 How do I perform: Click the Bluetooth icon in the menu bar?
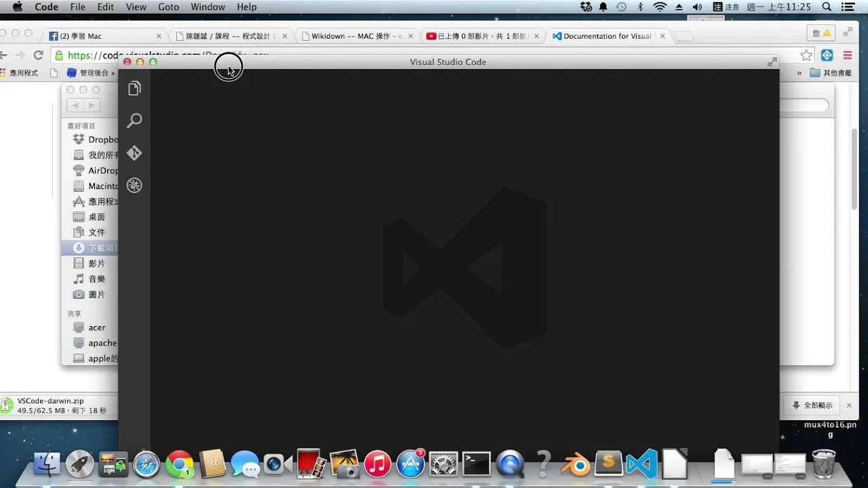point(640,7)
